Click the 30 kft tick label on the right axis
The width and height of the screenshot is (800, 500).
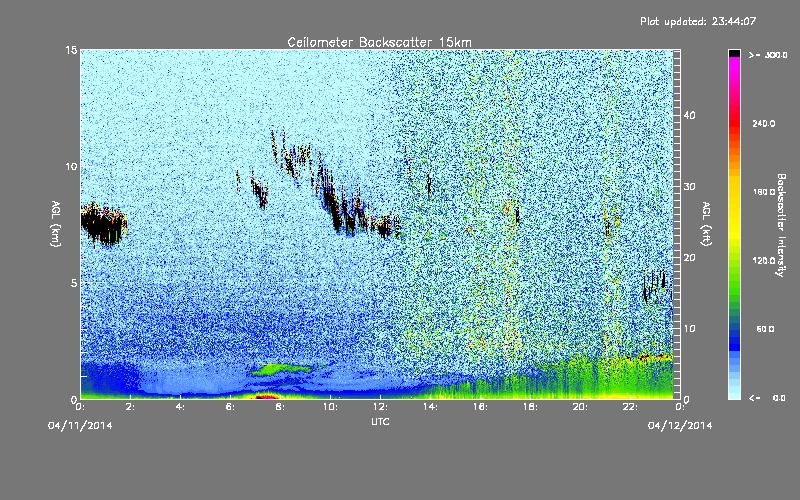coord(689,186)
